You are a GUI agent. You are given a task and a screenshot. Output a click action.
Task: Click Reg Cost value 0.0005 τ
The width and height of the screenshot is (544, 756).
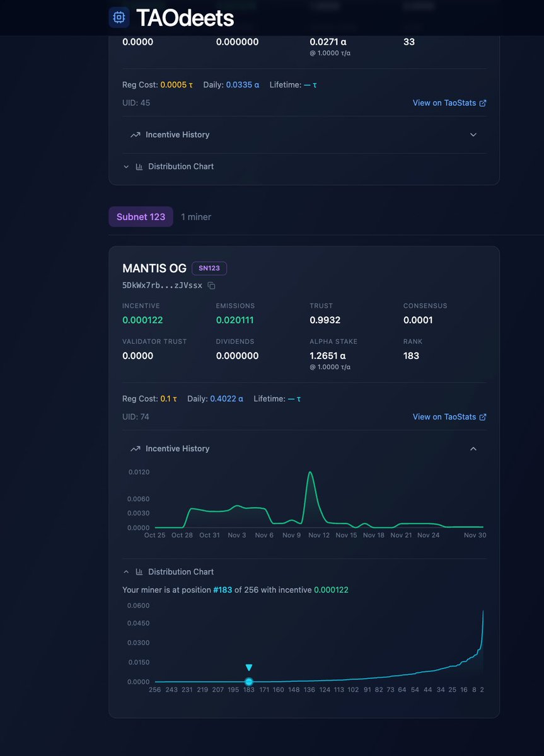pyautogui.click(x=177, y=84)
